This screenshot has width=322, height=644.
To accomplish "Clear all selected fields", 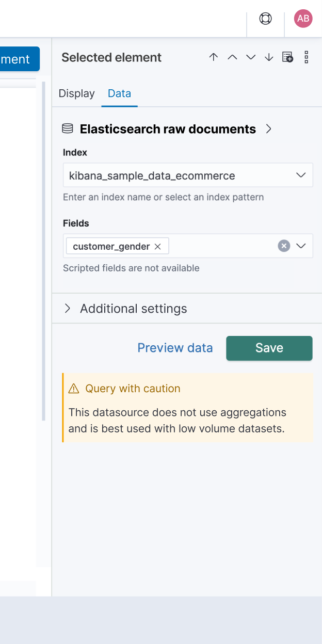I will click(284, 246).
